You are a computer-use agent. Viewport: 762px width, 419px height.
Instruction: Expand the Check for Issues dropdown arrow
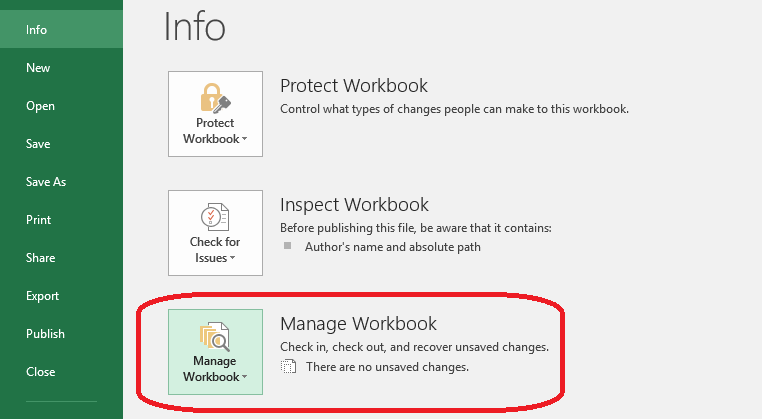(x=233, y=259)
